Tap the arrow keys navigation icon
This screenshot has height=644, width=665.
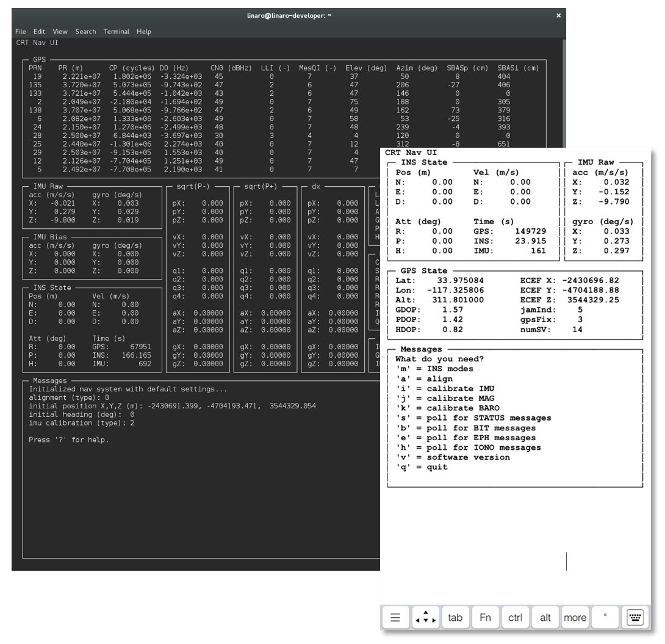[425, 617]
